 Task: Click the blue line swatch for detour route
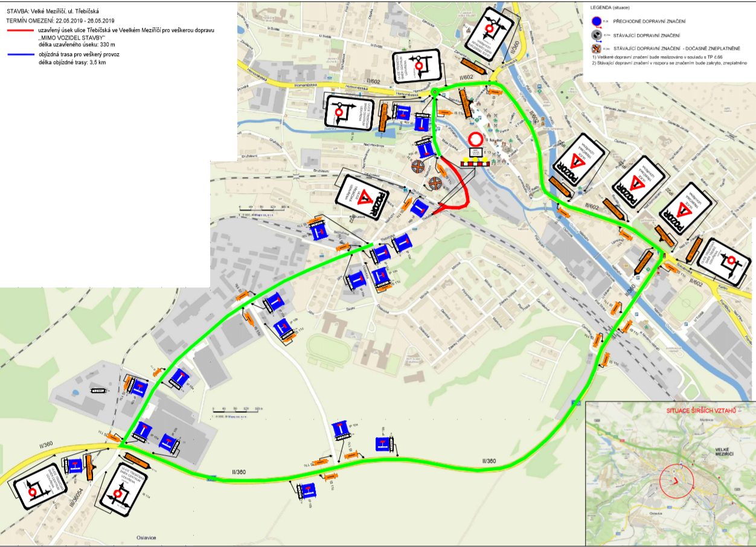point(20,55)
